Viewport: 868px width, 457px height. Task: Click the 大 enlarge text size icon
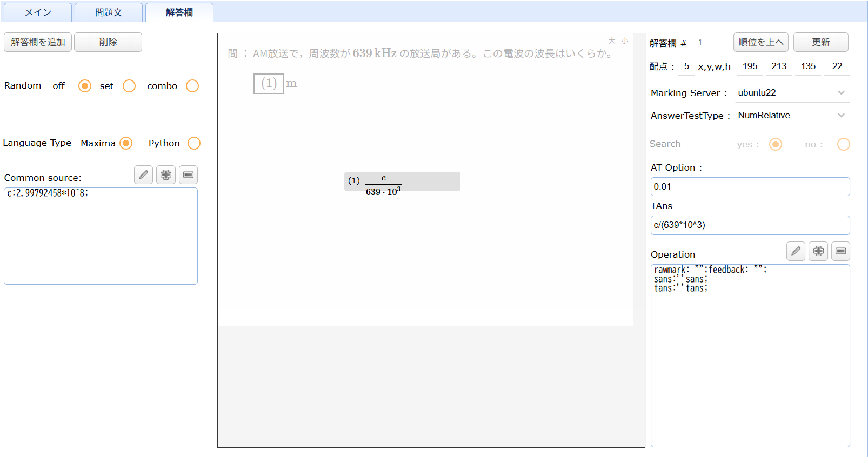click(x=612, y=41)
